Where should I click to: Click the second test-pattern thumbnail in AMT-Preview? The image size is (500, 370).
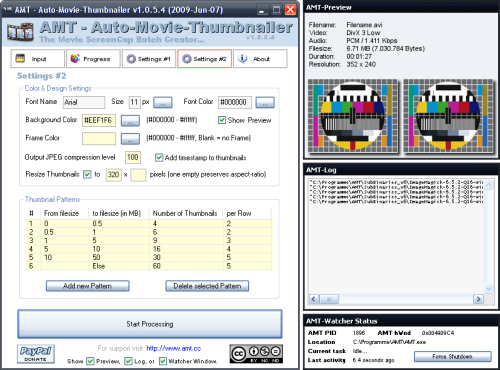[448, 116]
